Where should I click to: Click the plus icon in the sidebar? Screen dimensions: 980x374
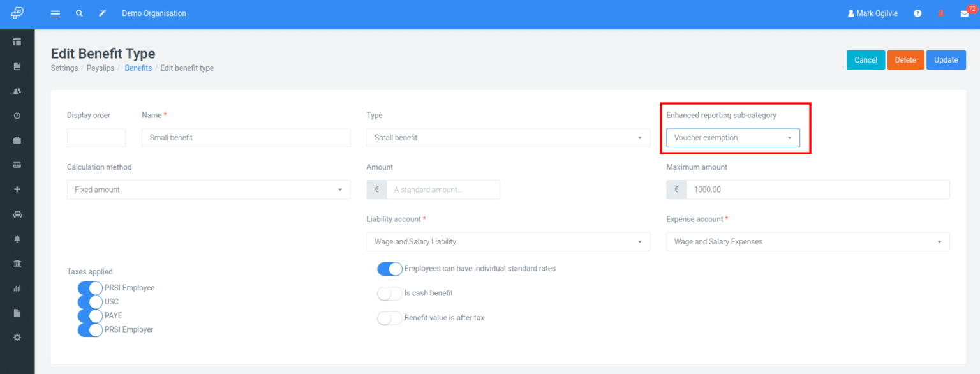tap(17, 189)
